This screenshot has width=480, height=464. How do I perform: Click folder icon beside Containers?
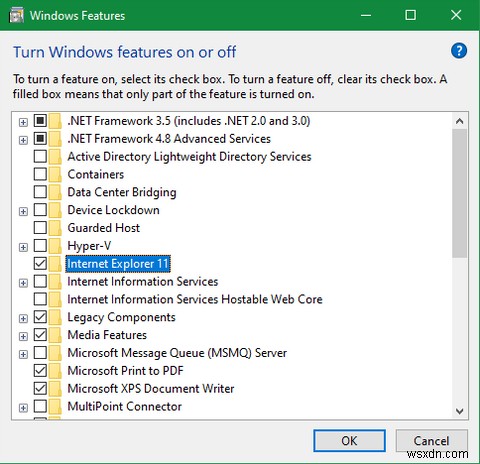point(55,174)
